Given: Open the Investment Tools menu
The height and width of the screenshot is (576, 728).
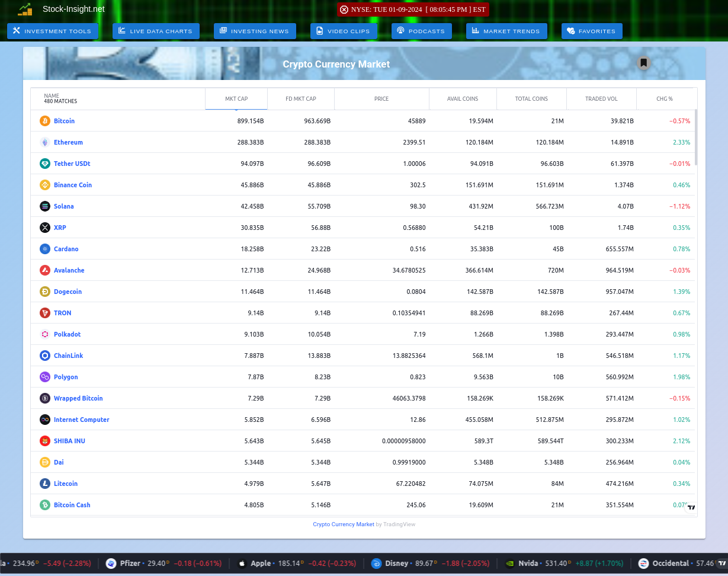Looking at the screenshot, I should tap(53, 31).
